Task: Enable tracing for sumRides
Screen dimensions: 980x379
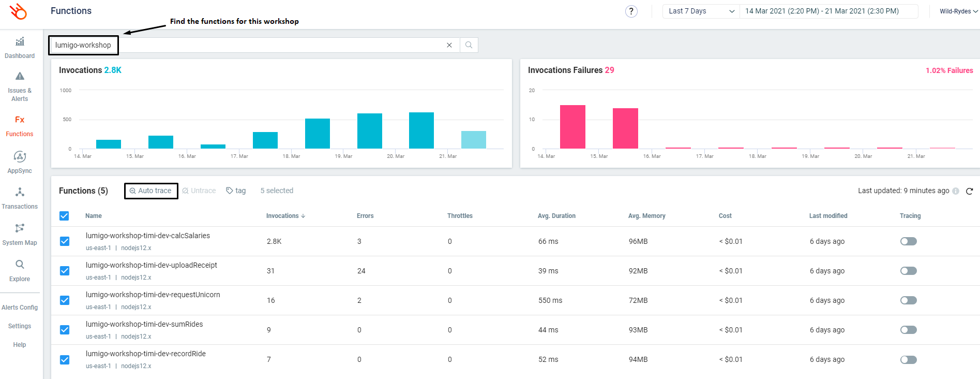Action: 909,330
